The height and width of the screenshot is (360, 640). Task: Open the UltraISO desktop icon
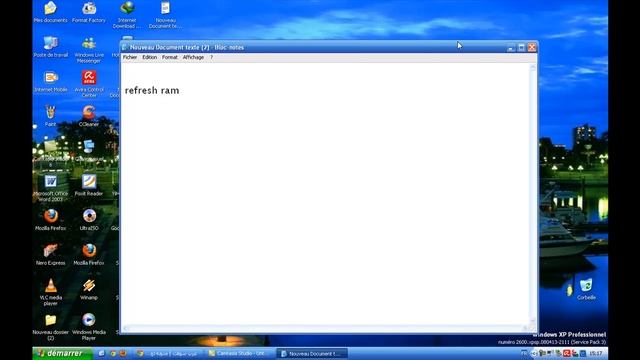89,220
